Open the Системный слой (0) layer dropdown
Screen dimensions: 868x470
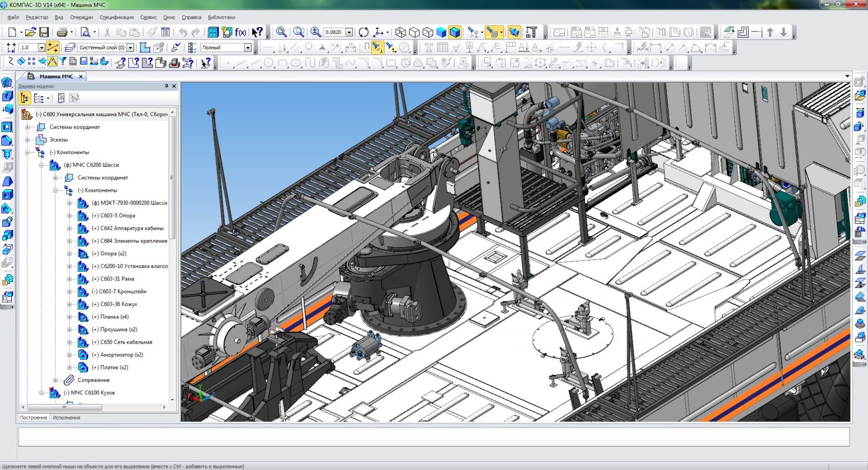point(130,47)
